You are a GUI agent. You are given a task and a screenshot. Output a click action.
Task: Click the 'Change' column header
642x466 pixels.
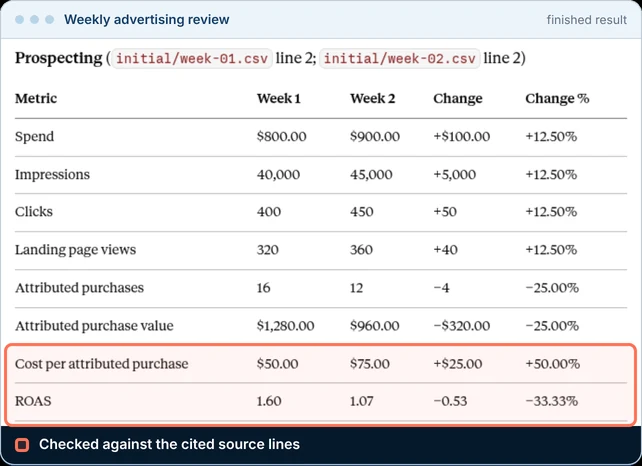pyautogui.click(x=458, y=99)
